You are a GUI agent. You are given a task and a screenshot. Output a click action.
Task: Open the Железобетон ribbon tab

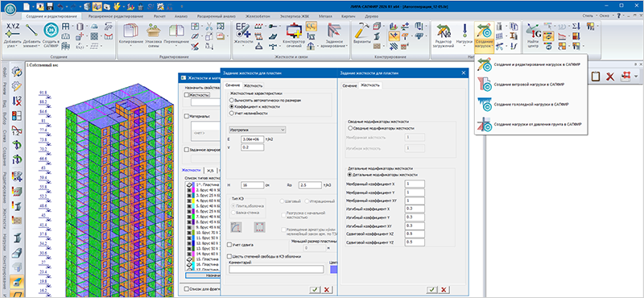[257, 15]
